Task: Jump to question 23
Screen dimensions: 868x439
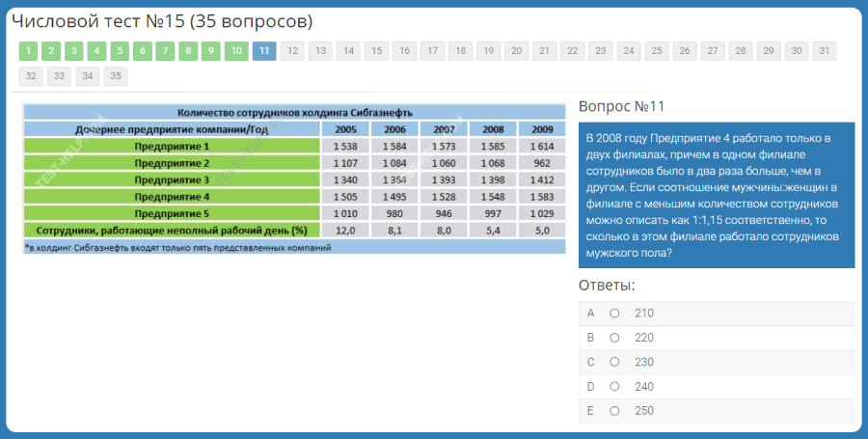Action: coord(601,51)
